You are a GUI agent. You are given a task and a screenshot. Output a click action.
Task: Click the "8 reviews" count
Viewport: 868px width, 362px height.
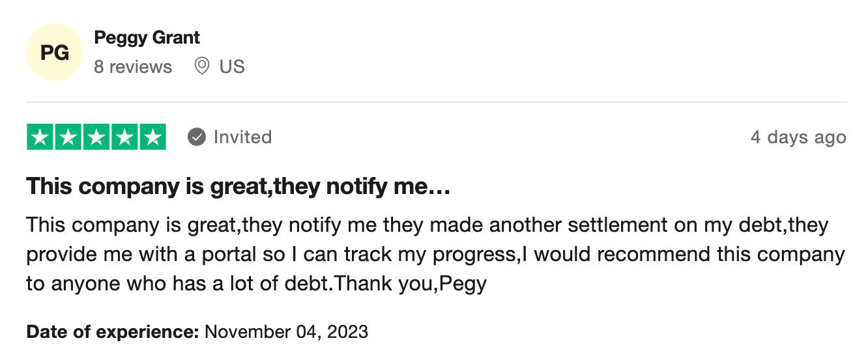[133, 66]
